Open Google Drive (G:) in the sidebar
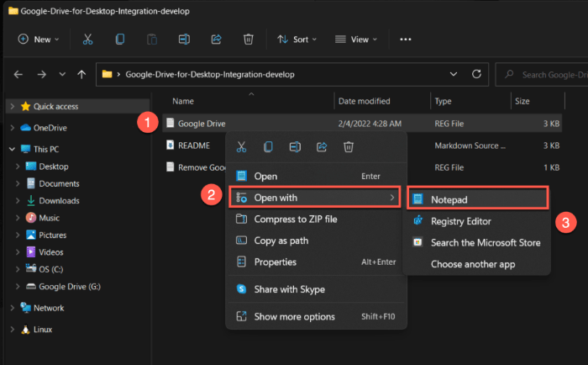The image size is (588, 365). 63,287
